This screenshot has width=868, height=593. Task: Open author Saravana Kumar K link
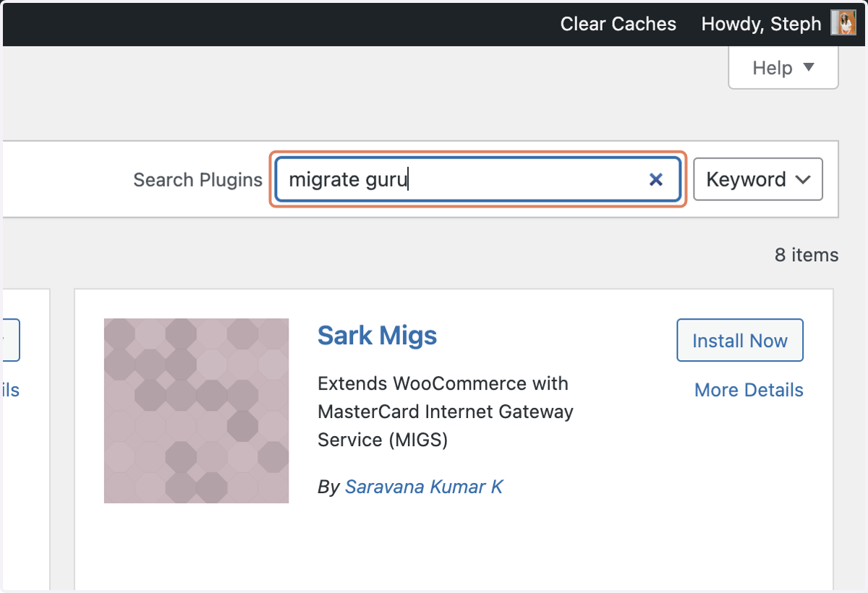click(x=424, y=487)
